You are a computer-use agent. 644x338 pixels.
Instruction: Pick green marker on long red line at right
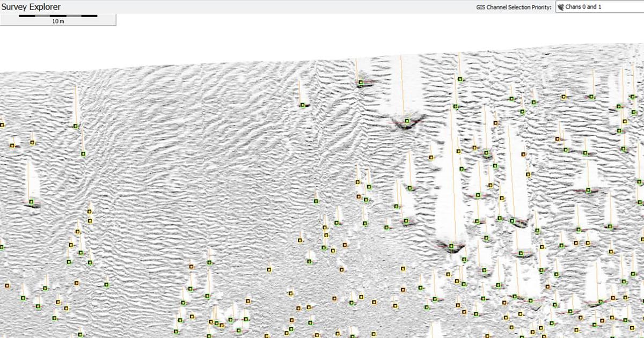click(588, 189)
